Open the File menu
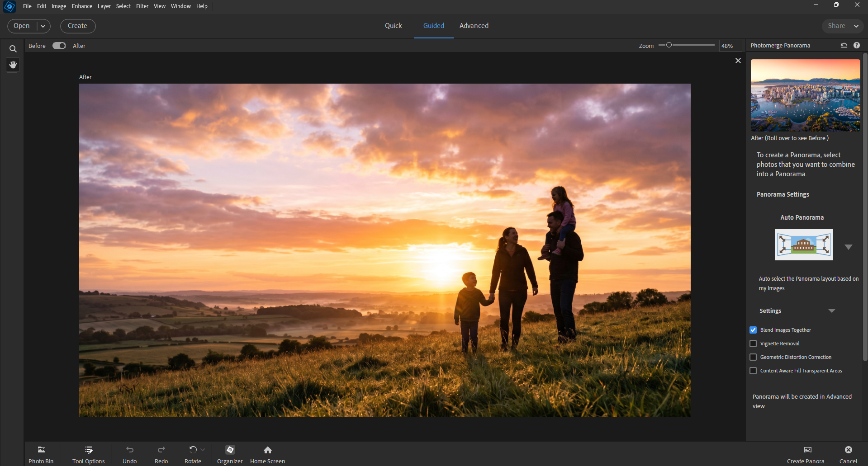Viewport: 868px width, 466px height. 27,6
